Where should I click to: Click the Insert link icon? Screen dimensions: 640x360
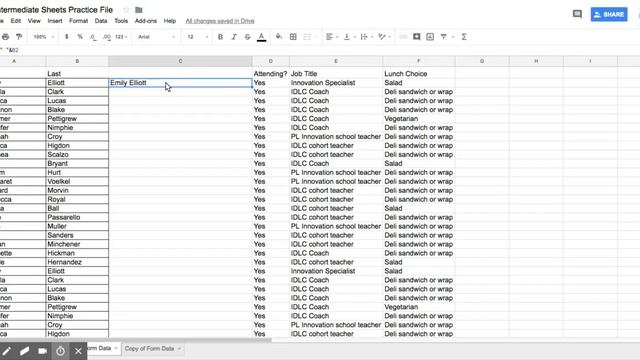pyautogui.click(x=403, y=37)
